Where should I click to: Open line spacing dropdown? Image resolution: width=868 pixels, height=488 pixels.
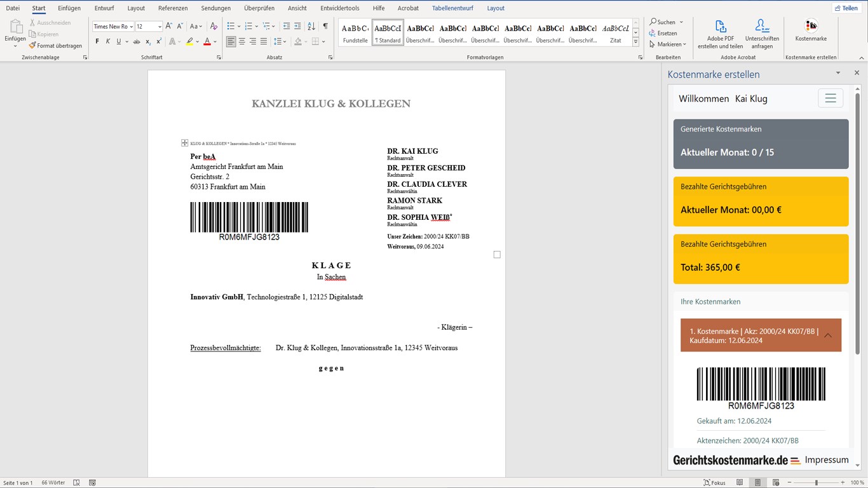280,42
